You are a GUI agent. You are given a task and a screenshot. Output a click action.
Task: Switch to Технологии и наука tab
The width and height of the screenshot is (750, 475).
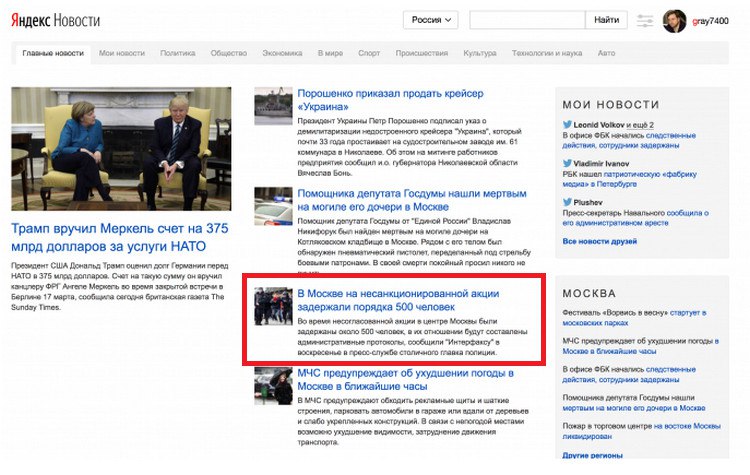coord(547,53)
